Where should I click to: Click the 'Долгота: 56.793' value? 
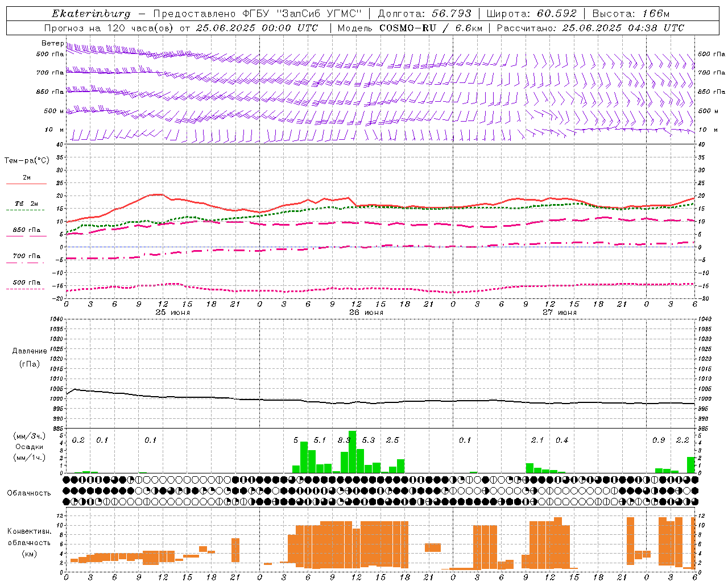coord(425,14)
